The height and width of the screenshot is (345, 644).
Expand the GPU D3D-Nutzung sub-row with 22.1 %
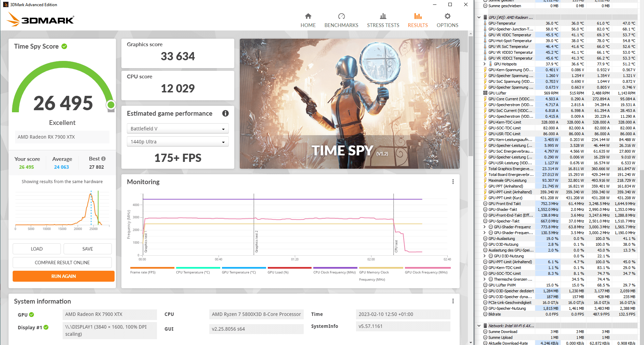484,256
